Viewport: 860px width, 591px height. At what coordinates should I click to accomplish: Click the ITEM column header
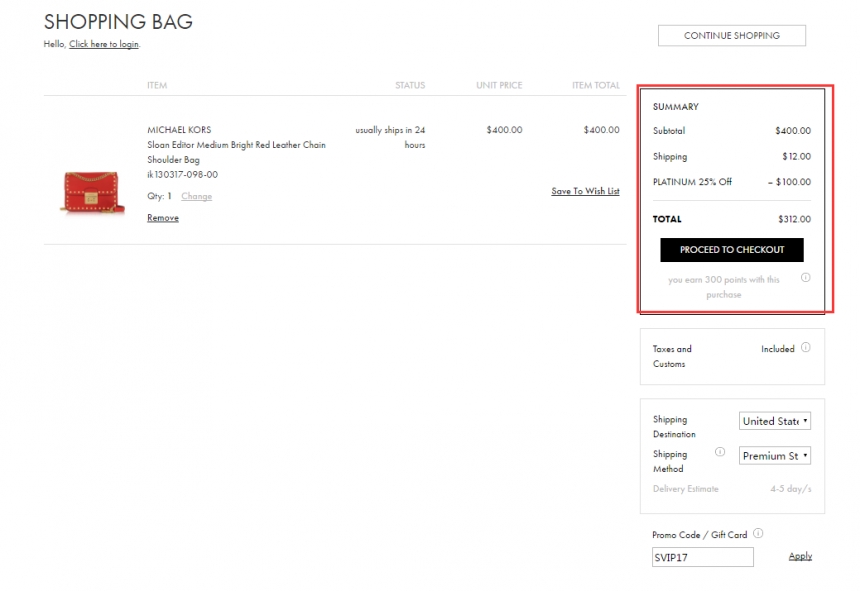157,85
